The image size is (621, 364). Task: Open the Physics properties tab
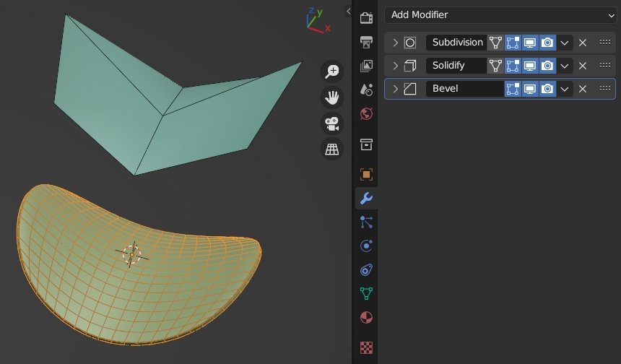(x=366, y=246)
